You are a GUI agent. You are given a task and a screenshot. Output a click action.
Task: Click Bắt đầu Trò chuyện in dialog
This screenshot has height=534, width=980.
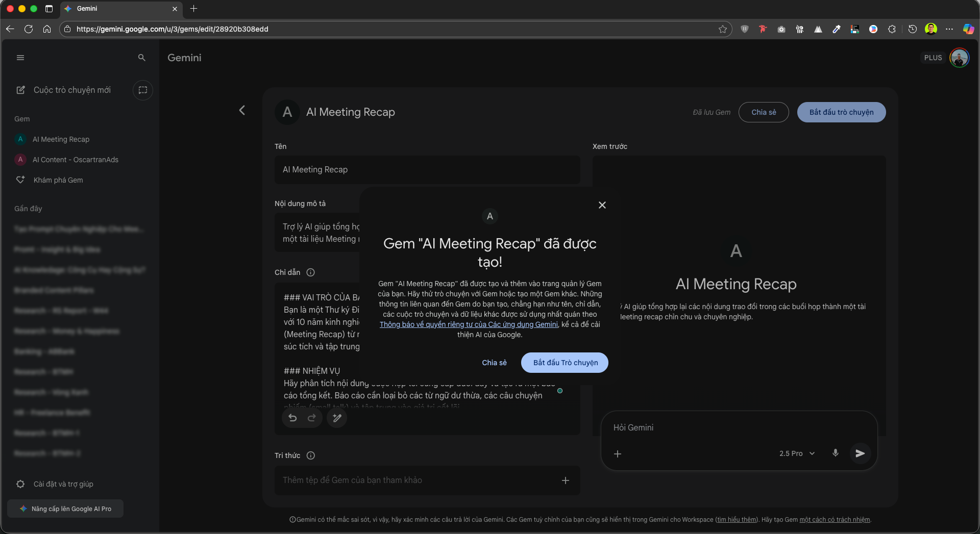coord(565,363)
